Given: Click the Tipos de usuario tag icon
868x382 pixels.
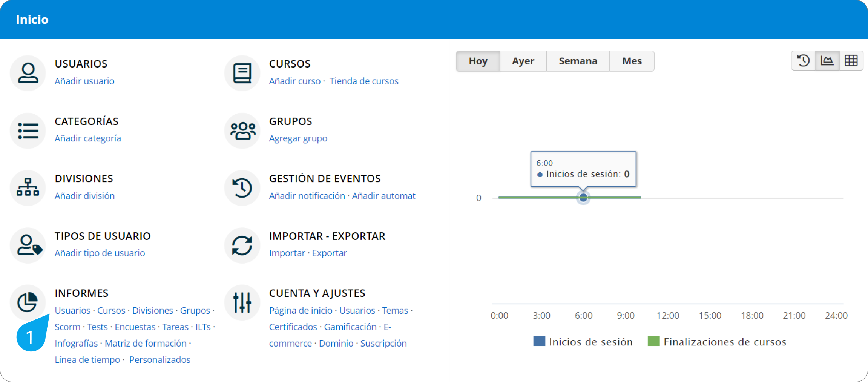Looking at the screenshot, I should coord(28,245).
